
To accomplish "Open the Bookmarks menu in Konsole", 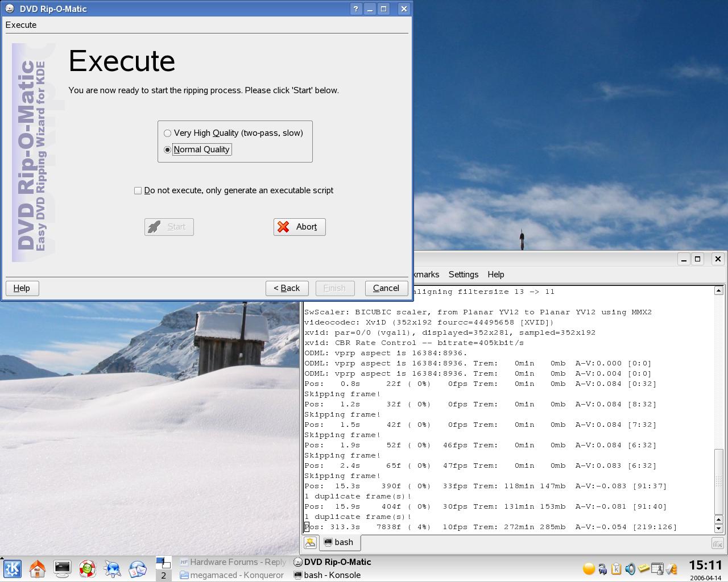I will point(427,275).
